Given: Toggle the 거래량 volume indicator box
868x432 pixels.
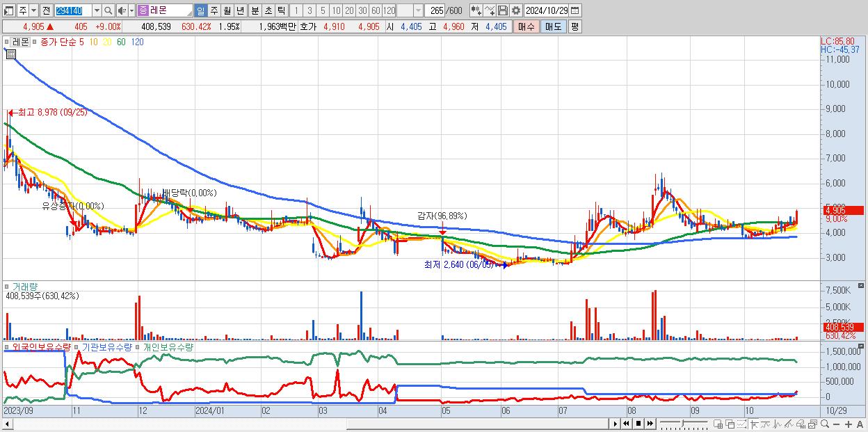Looking at the screenshot, I should coord(7,287).
